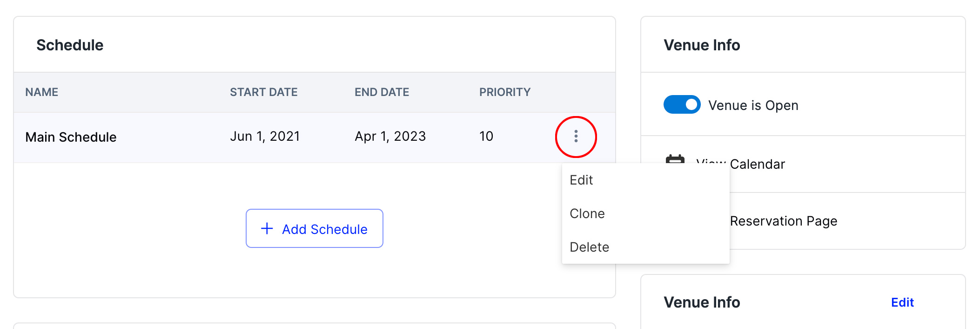Open the Main Schedule three-dot options menu
The image size is (980, 329).
coord(576,137)
